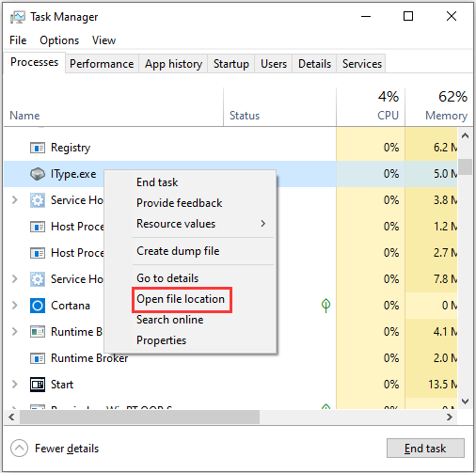Click the IType.exe process icon
The width and height of the screenshot is (476, 473).
coord(38,174)
